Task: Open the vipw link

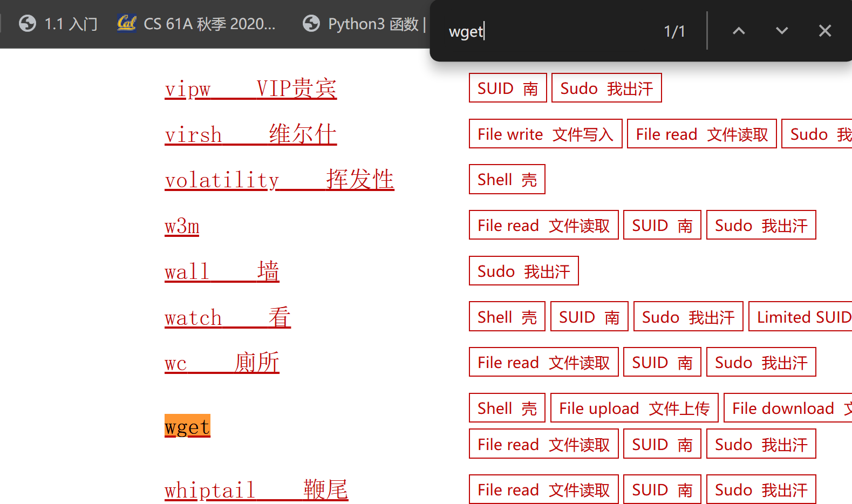Action: (x=250, y=88)
